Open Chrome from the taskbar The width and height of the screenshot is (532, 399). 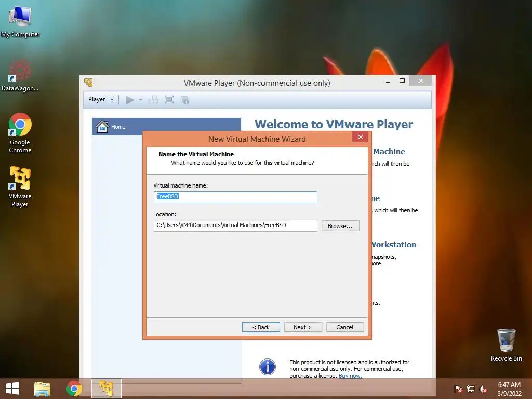tap(74, 389)
